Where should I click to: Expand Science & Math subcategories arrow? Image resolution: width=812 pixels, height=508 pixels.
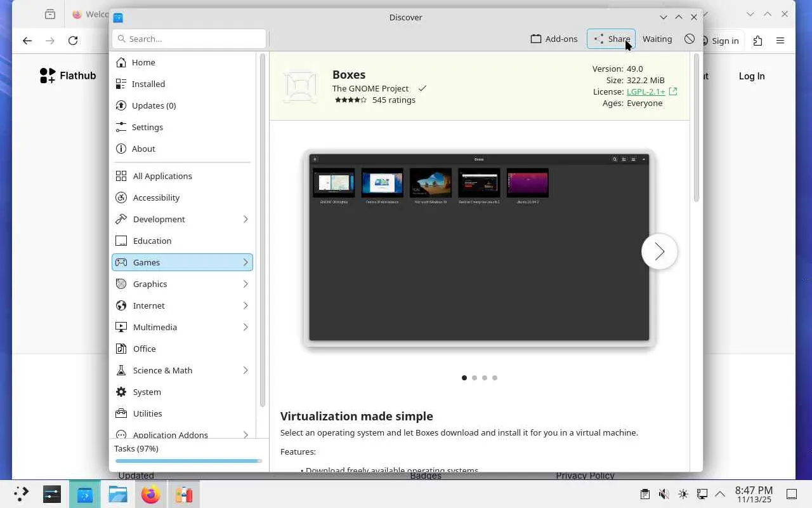[246, 370]
